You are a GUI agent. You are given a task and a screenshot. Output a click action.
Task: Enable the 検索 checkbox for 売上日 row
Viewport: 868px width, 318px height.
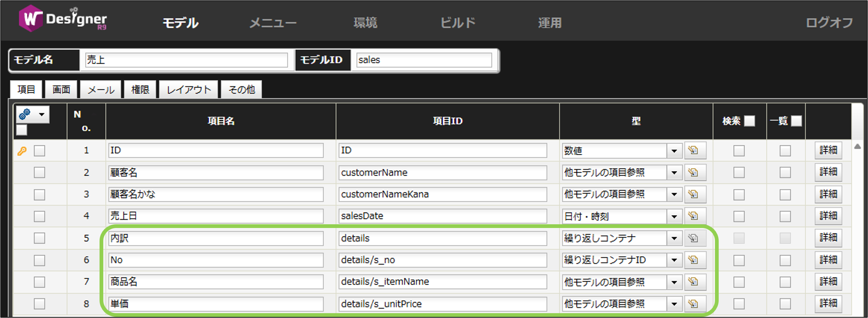click(739, 216)
